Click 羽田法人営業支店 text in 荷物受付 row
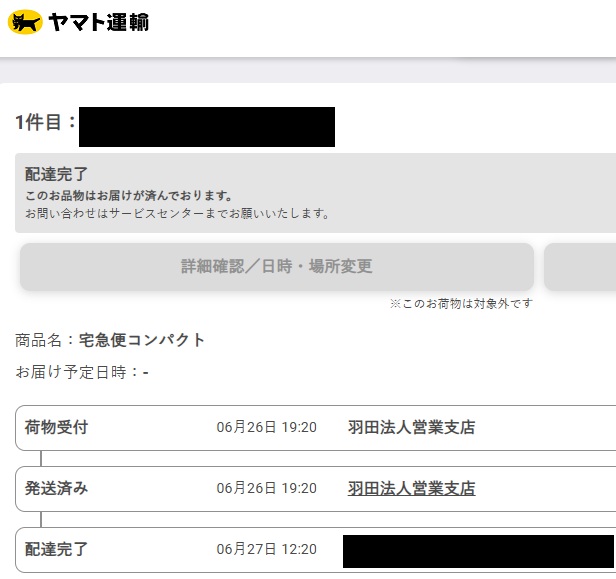Screen dimensions: 616x579 [411, 427]
